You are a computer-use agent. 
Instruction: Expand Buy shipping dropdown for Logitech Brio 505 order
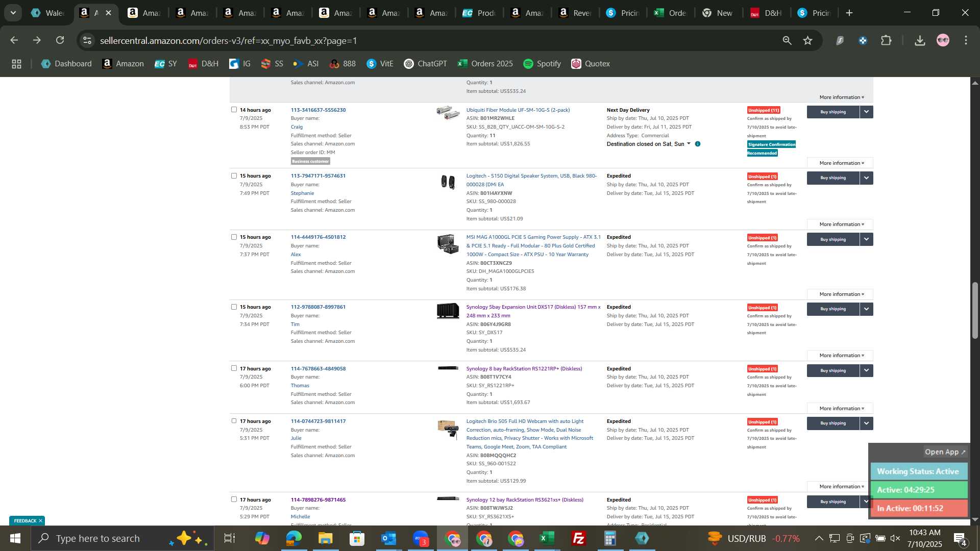coord(866,423)
